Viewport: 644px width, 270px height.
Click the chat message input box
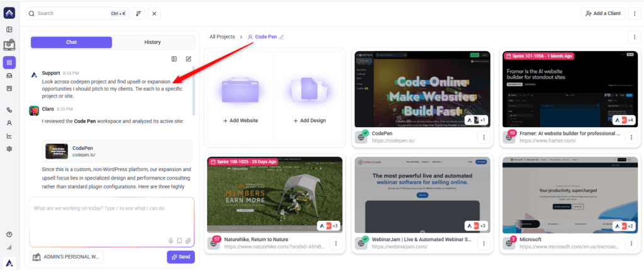pyautogui.click(x=112, y=222)
